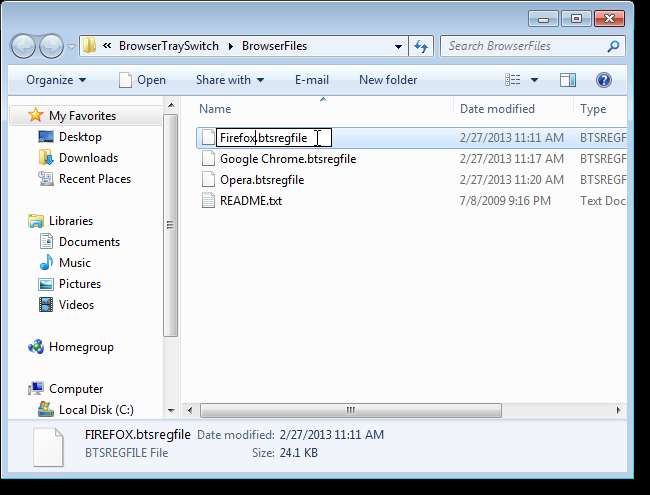650x495 pixels.
Task: Expand arrow between BrowserTraySwitch and BrowserFiles
Action: pos(230,46)
